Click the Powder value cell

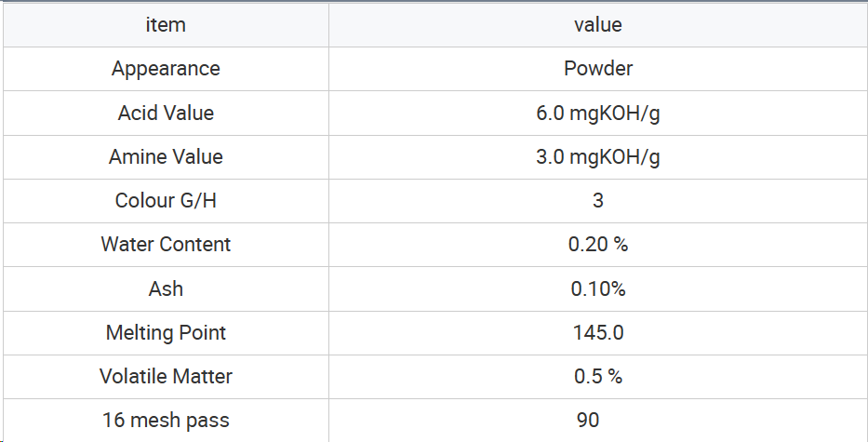point(598,69)
